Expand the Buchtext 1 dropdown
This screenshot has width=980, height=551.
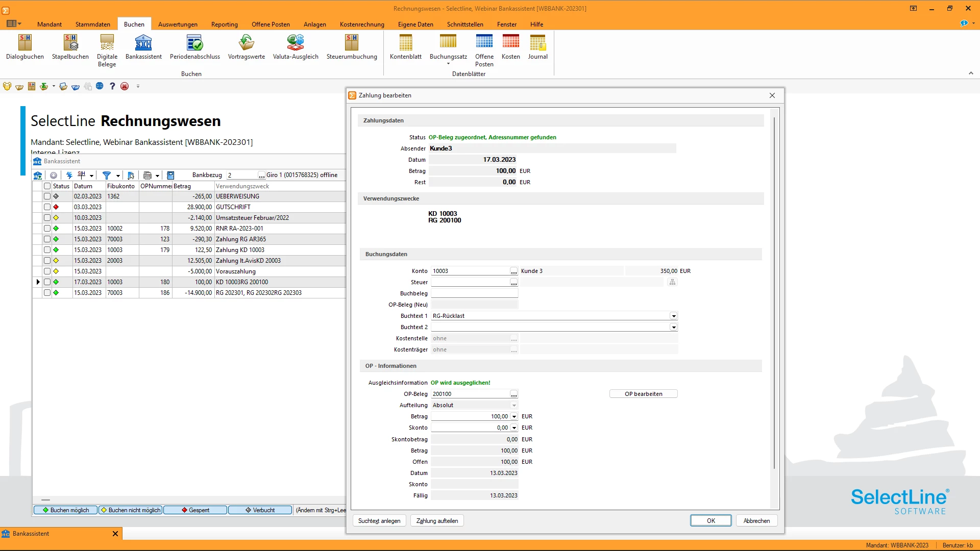pyautogui.click(x=673, y=316)
